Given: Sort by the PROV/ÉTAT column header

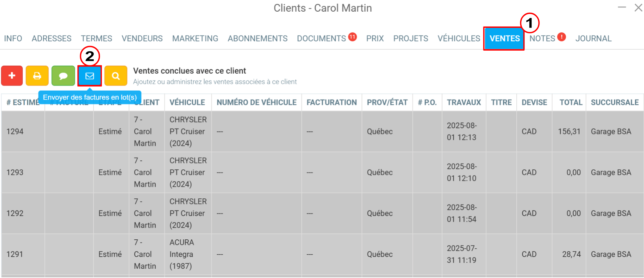Looking at the screenshot, I should tap(387, 103).
